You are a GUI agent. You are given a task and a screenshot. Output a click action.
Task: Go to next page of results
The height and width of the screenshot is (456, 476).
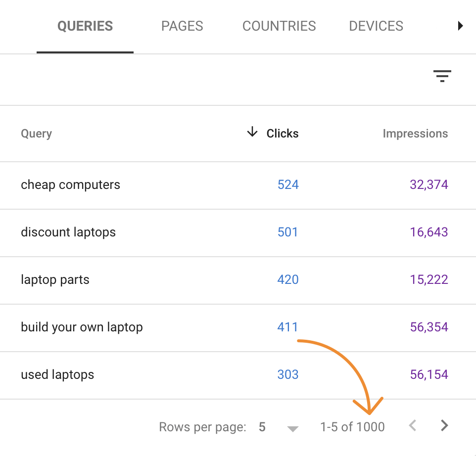point(444,425)
